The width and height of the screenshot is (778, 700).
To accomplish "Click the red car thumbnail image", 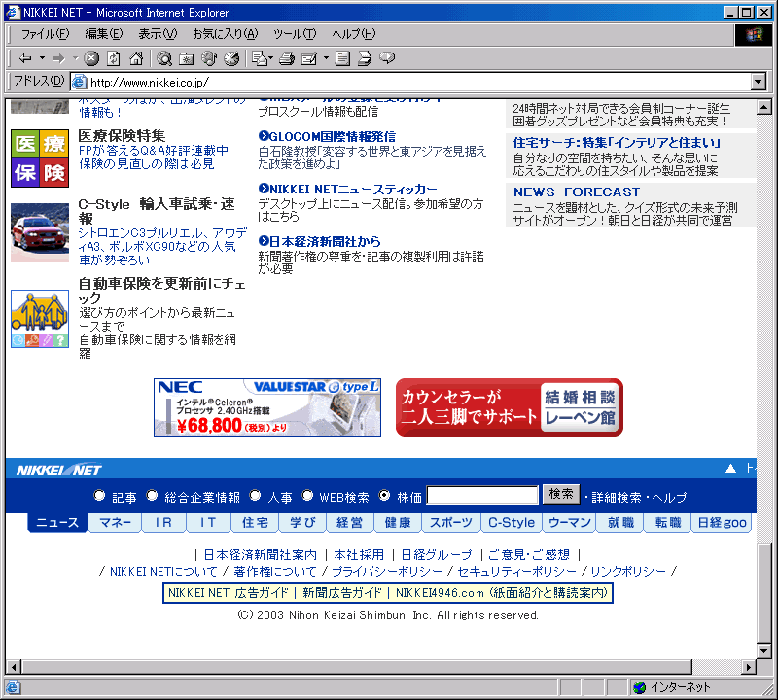I will 40,232.
